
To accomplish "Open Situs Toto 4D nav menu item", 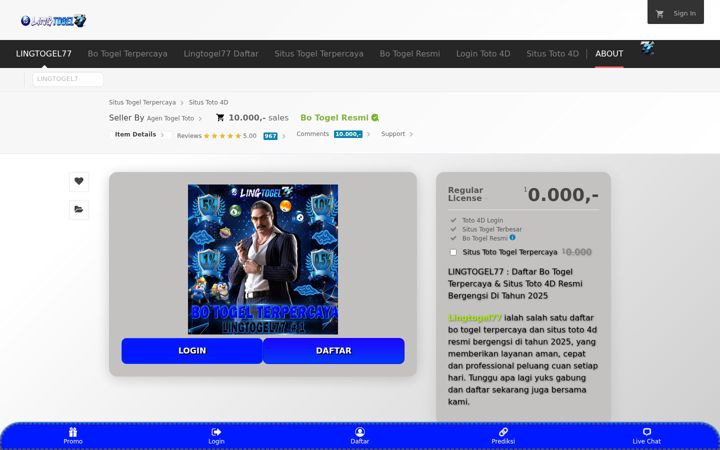I will [552, 54].
